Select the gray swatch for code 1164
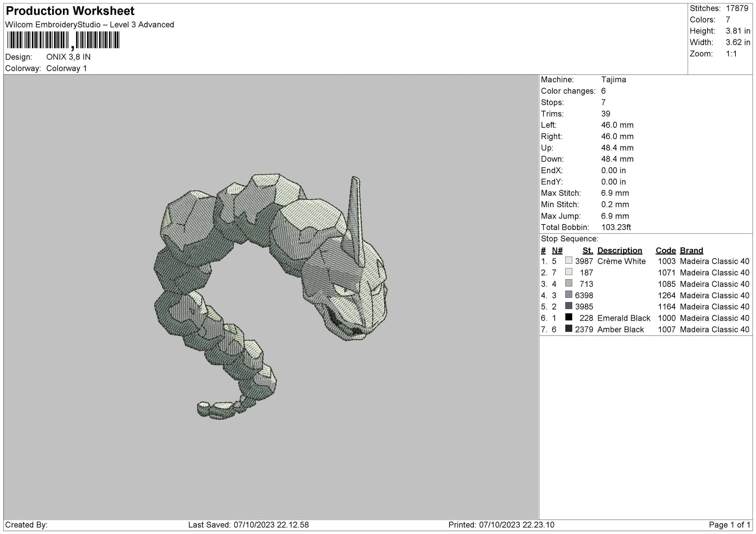 click(569, 306)
